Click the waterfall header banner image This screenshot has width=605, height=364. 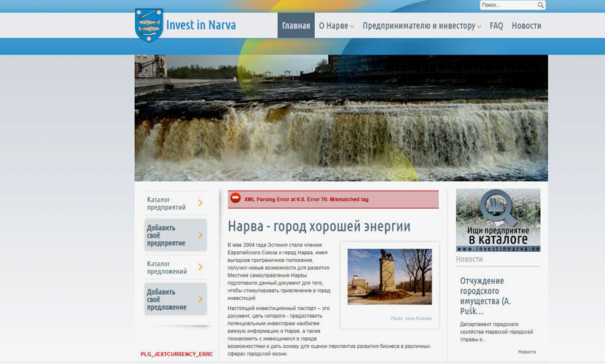[341, 118]
